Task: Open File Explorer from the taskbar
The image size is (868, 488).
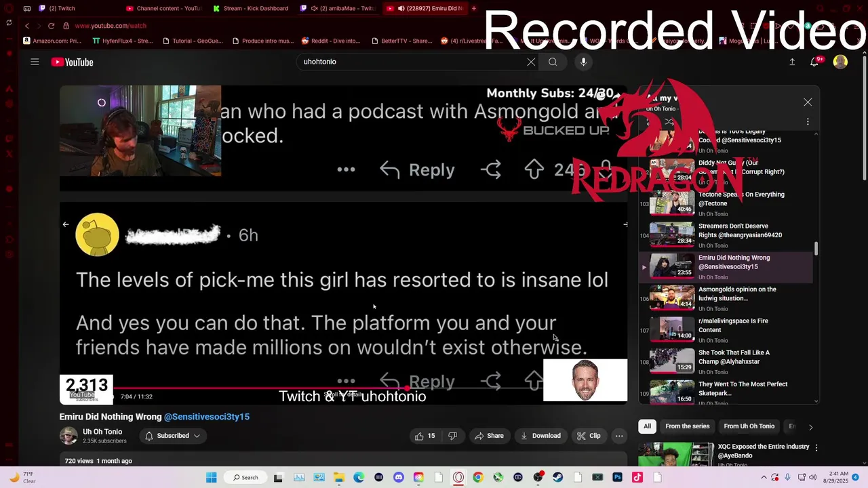Action: click(339, 477)
